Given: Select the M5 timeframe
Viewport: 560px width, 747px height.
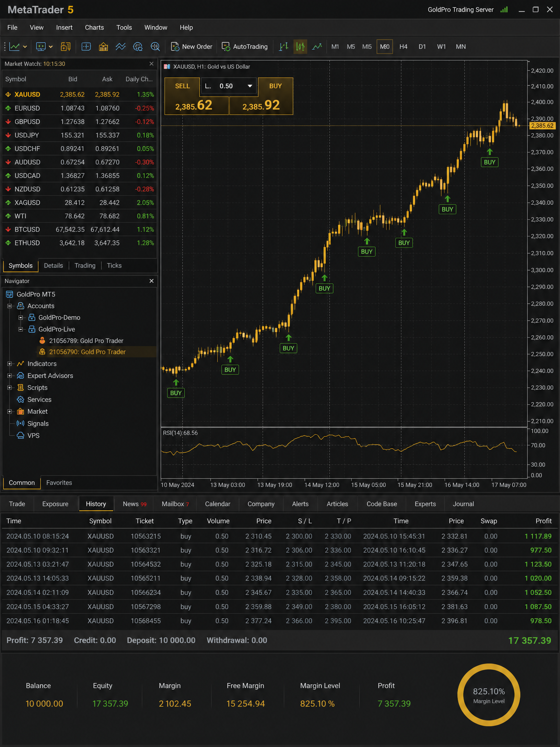Looking at the screenshot, I should click(351, 47).
